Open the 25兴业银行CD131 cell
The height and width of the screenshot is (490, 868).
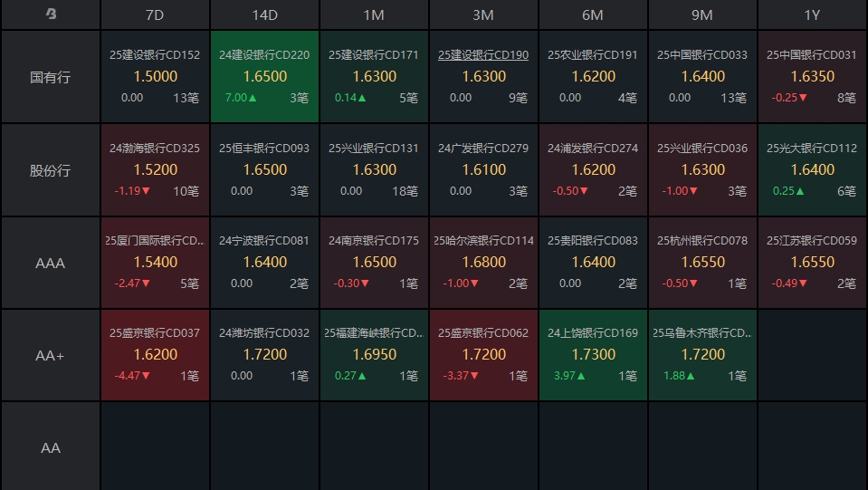coord(374,169)
